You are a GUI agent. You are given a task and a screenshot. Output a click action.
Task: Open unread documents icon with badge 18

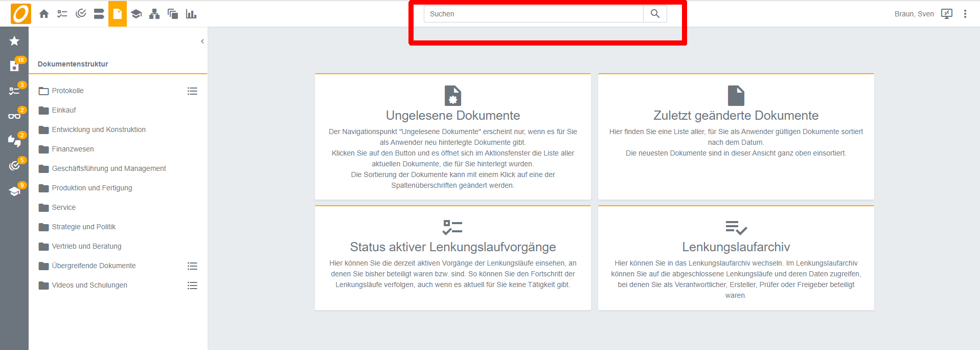coord(14,66)
